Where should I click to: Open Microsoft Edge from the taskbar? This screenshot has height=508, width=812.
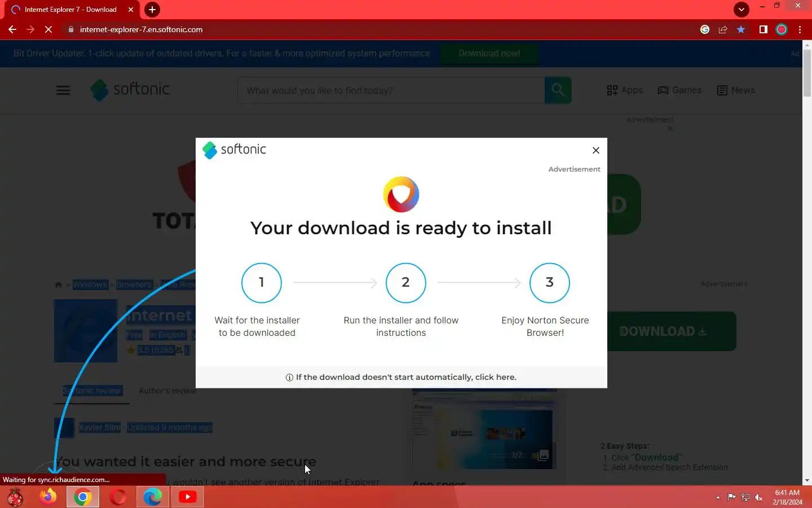point(153,497)
